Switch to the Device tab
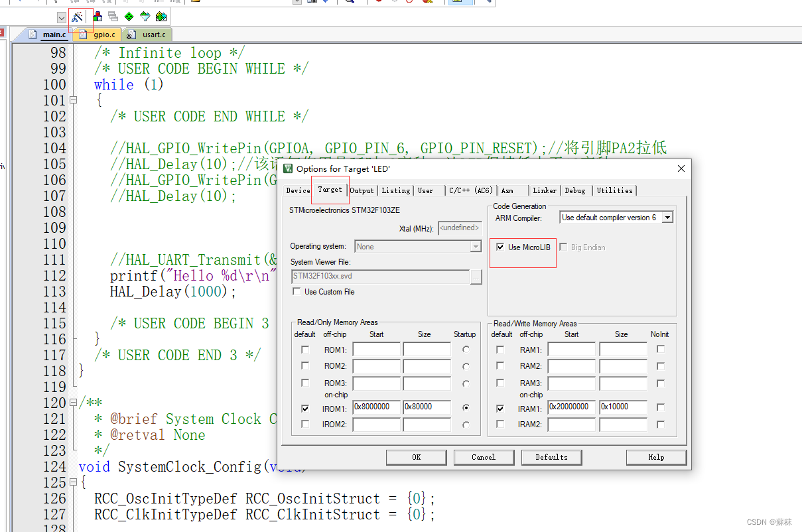 coord(298,190)
